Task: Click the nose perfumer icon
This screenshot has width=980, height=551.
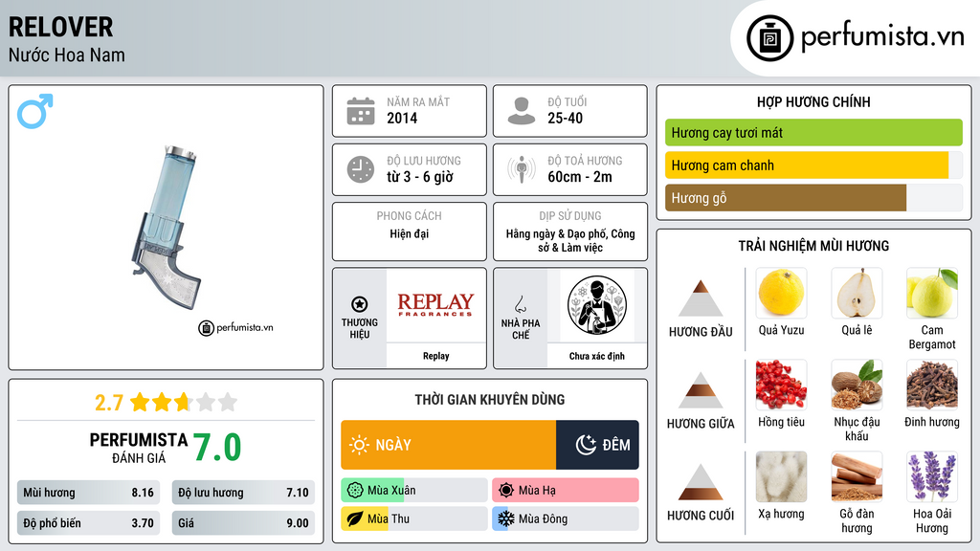Action: click(520, 304)
